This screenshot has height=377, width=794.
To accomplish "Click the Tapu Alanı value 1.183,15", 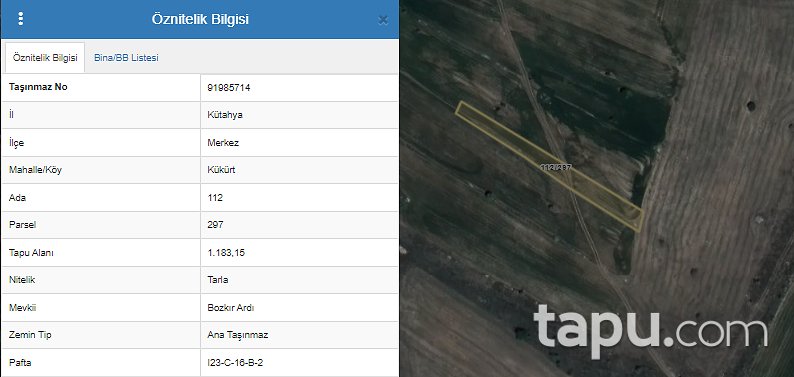I will [226, 253].
